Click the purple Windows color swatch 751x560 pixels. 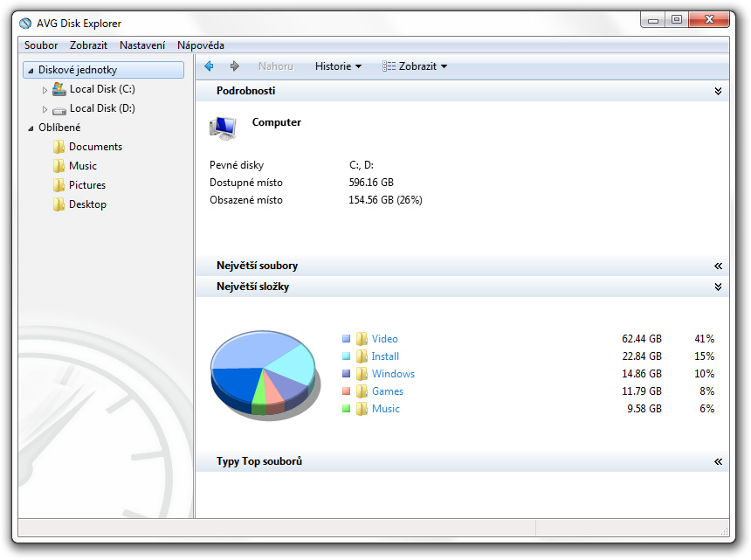pos(347,374)
